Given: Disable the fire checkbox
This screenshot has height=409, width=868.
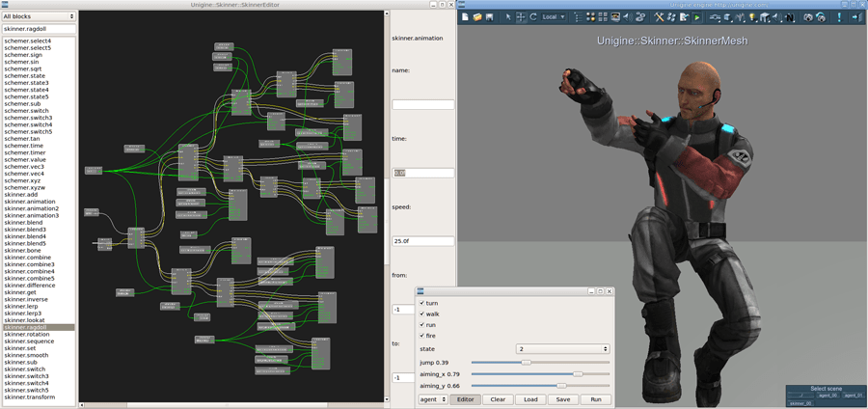Looking at the screenshot, I should 422,335.
